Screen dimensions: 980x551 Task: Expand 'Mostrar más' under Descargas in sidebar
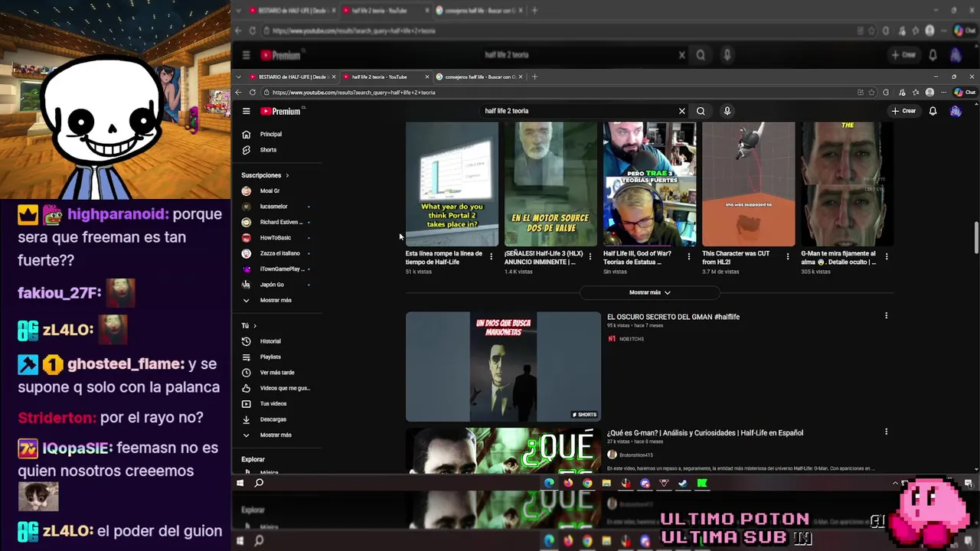click(276, 435)
